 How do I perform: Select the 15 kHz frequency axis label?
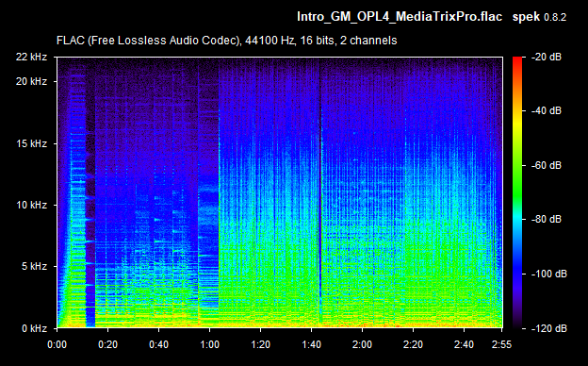click(31, 143)
